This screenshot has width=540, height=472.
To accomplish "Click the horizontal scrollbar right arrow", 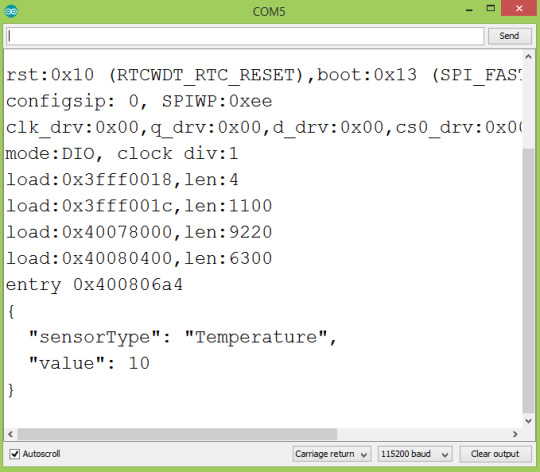I will [515, 434].
